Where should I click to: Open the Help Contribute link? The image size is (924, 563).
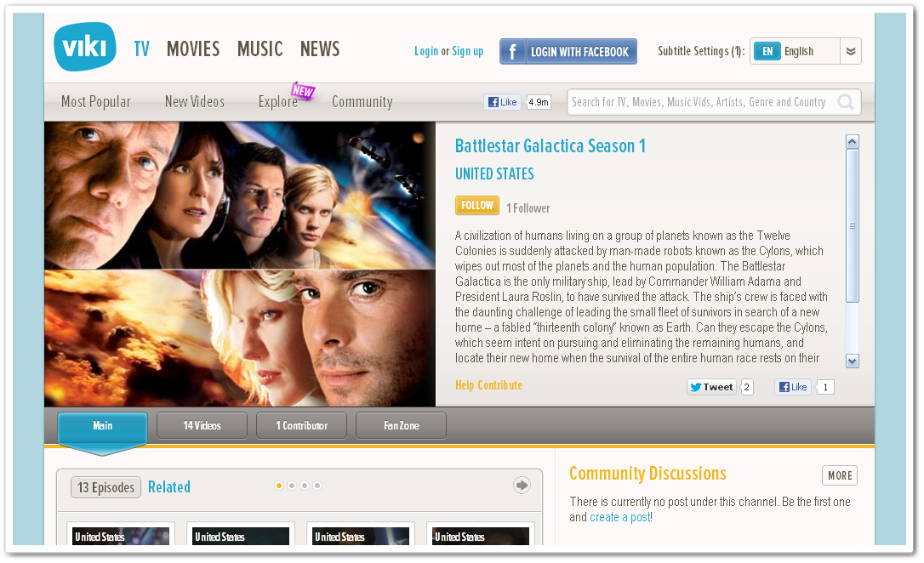tap(488, 385)
